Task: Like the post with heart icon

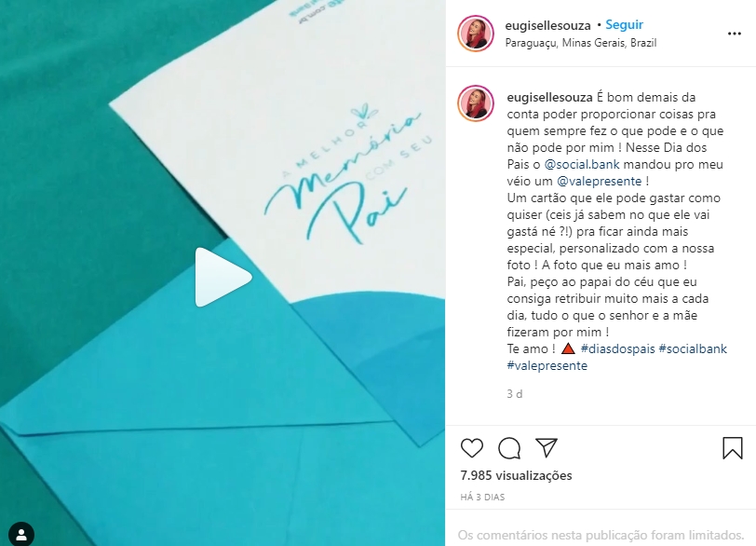Action: click(x=471, y=448)
